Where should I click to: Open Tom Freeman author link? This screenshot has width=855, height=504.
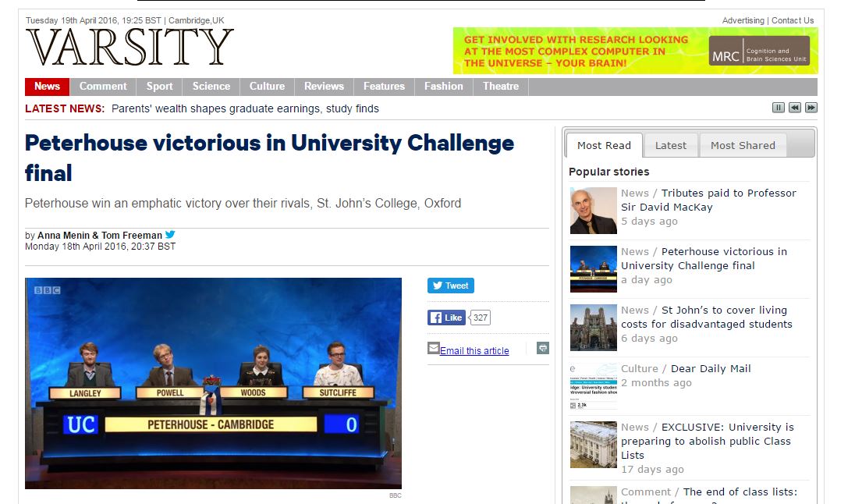[131, 235]
